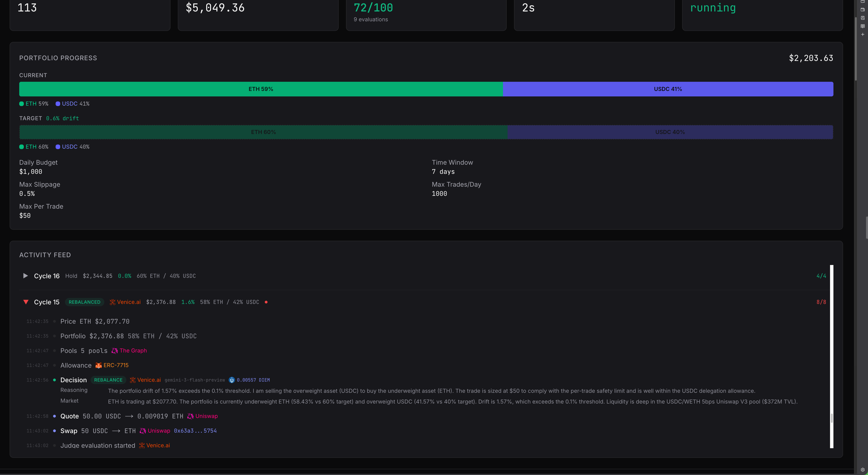Click the Time Window '7 days' value
Image resolution: width=868 pixels, height=475 pixels.
point(443,172)
